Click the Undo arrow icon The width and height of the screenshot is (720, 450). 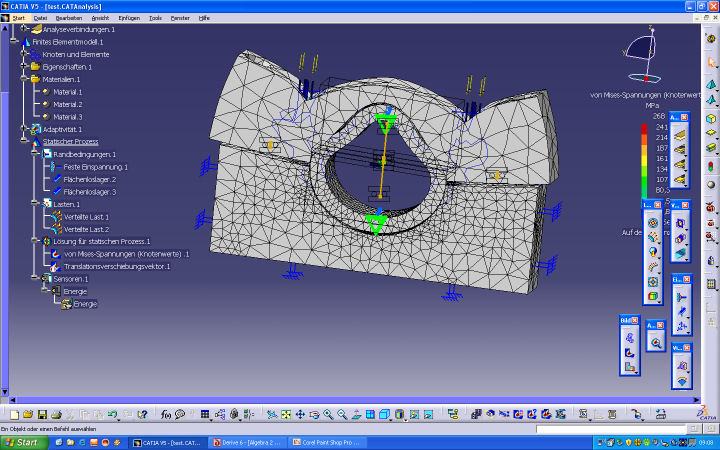pos(112,415)
